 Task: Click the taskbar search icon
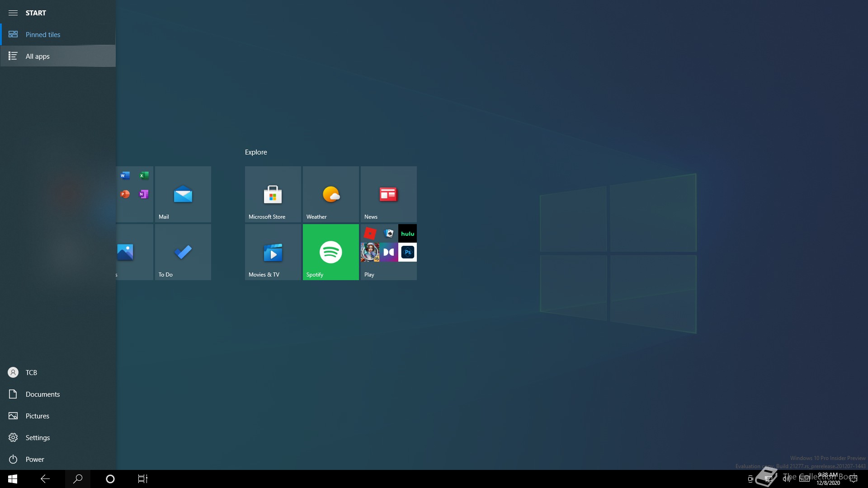78,479
